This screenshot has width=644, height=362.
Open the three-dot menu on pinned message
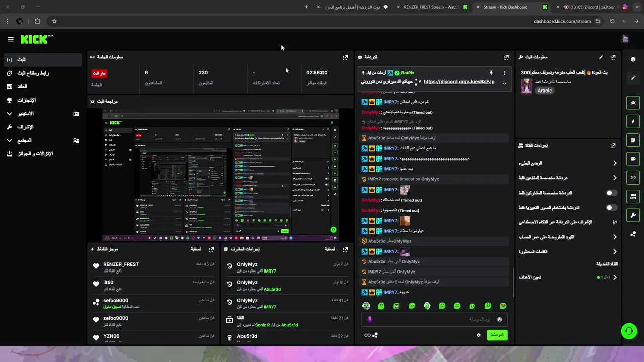504,73
